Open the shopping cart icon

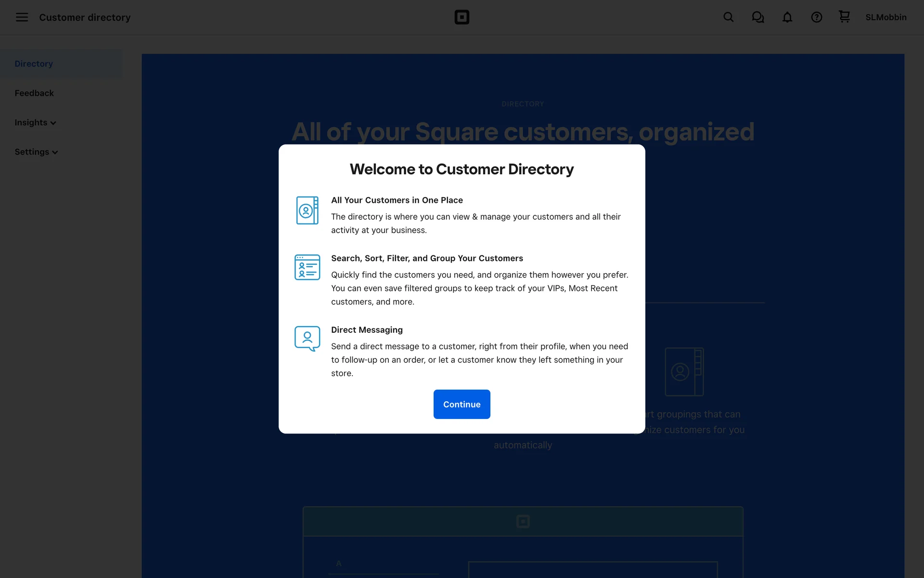[x=844, y=17]
